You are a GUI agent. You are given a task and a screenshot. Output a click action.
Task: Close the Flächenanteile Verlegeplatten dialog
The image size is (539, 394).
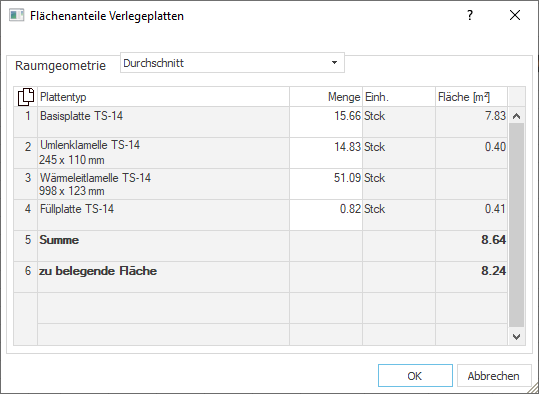[x=515, y=15]
